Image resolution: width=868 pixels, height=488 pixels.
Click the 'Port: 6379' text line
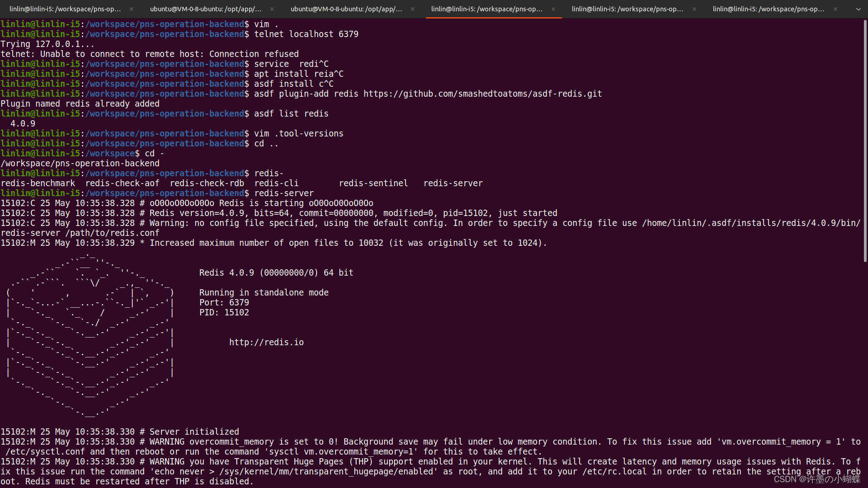[x=224, y=302]
